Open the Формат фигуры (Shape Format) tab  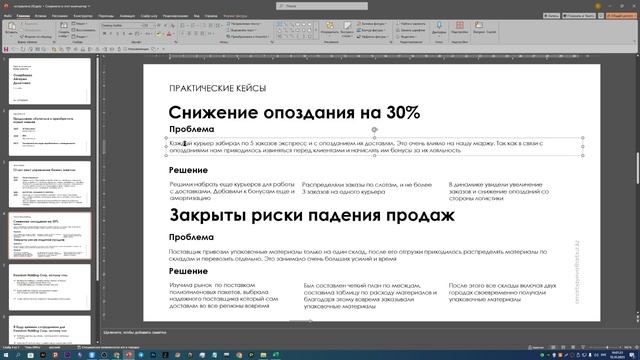click(236, 16)
